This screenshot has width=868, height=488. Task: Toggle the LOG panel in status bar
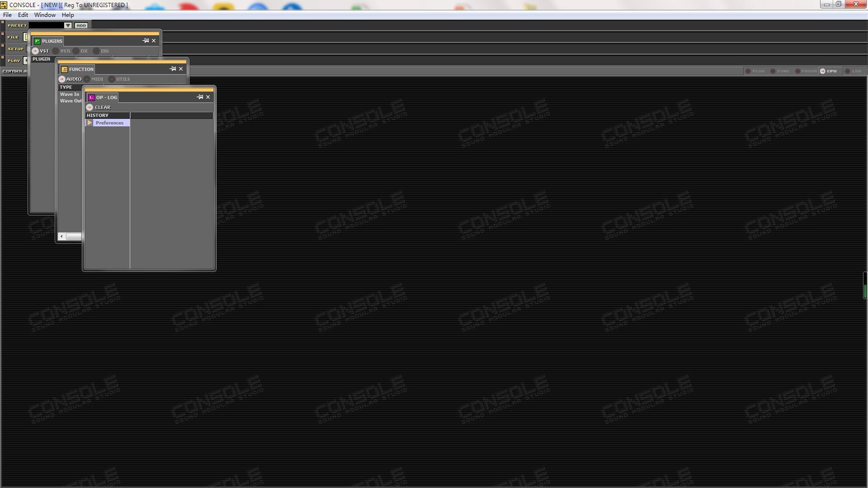pyautogui.click(x=853, y=71)
